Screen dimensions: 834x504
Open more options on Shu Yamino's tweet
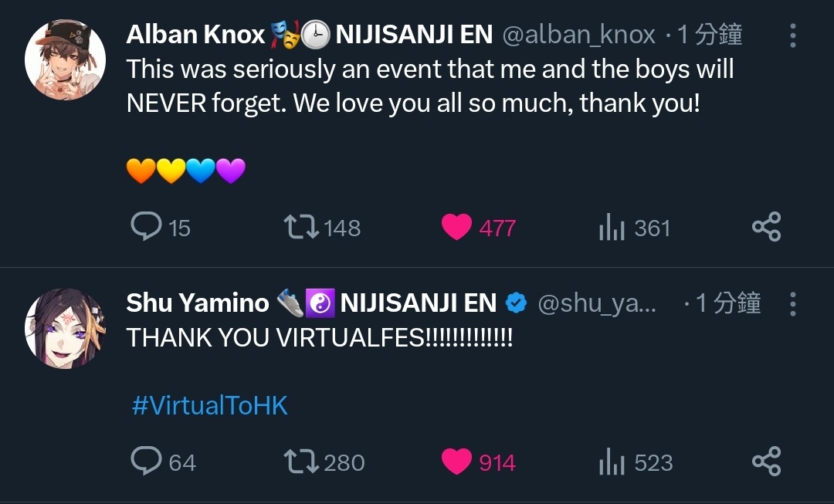(792, 304)
